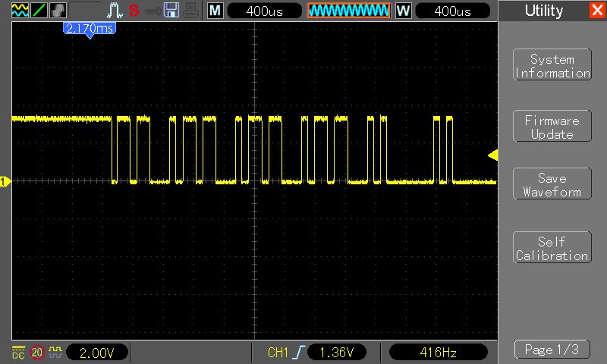Click the floppy disk save icon

pos(171,11)
